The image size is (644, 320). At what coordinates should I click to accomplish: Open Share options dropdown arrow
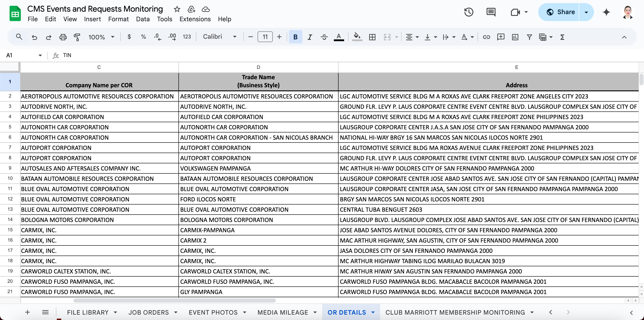pos(586,12)
